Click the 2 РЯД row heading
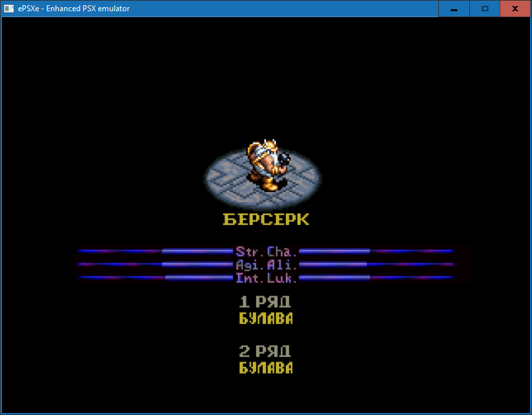 [x=265, y=351]
